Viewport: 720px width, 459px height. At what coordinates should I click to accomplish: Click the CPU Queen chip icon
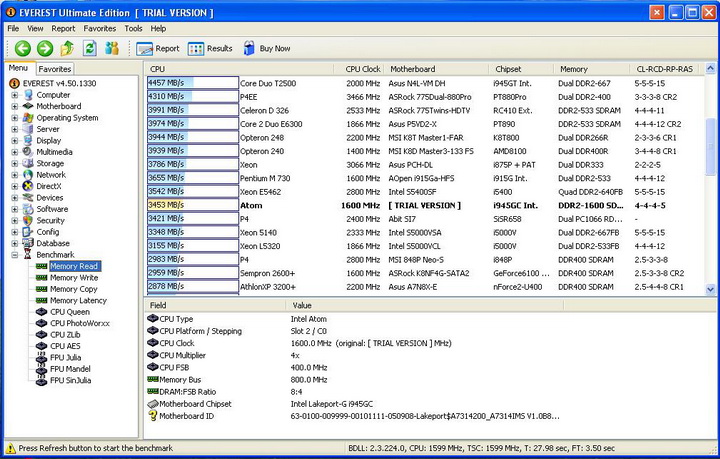point(41,312)
